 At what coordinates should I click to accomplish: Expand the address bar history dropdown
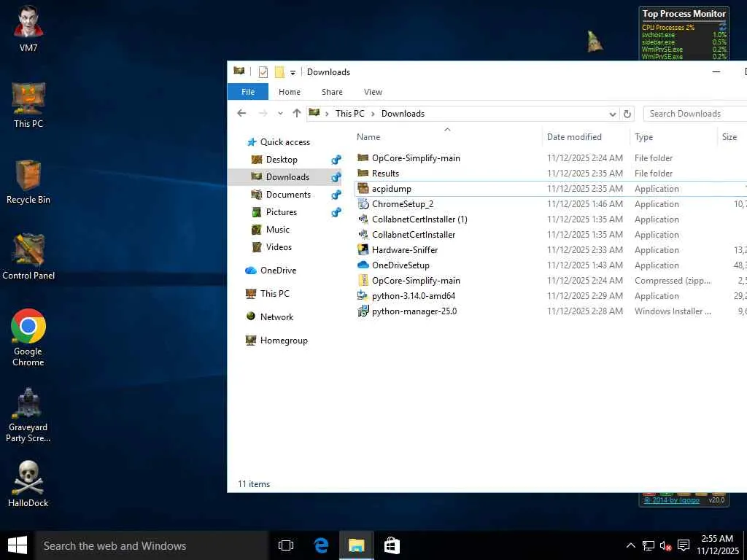point(613,114)
